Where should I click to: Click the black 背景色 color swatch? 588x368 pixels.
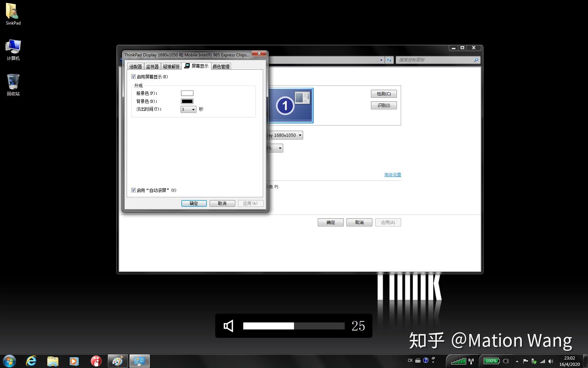187,101
